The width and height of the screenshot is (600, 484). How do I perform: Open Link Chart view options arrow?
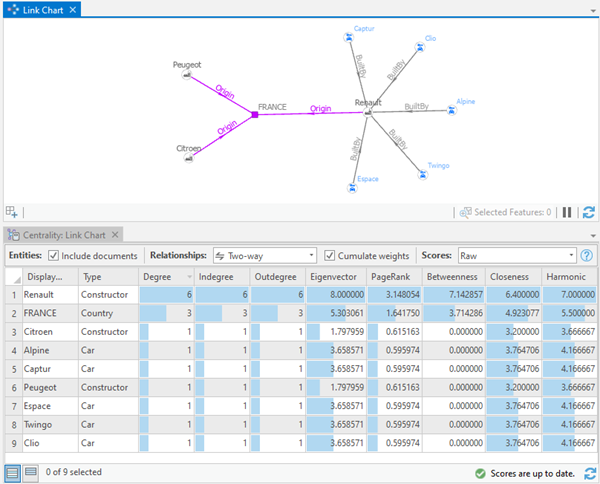[589, 9]
